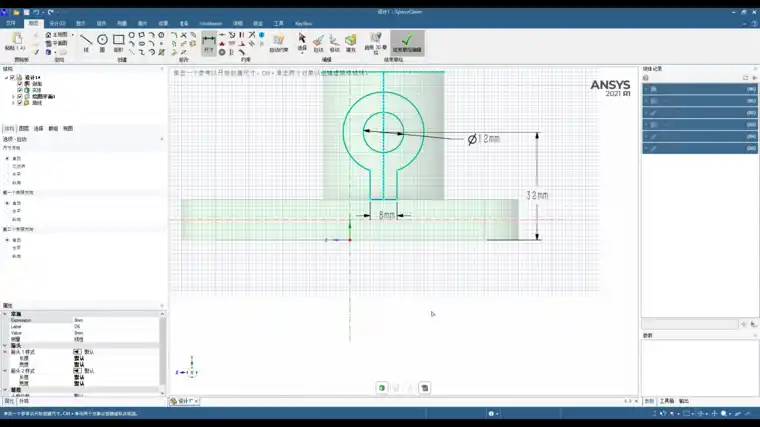This screenshot has height=427, width=760.
Task: Switch to the Layers panel tab
Action: (x=24, y=128)
